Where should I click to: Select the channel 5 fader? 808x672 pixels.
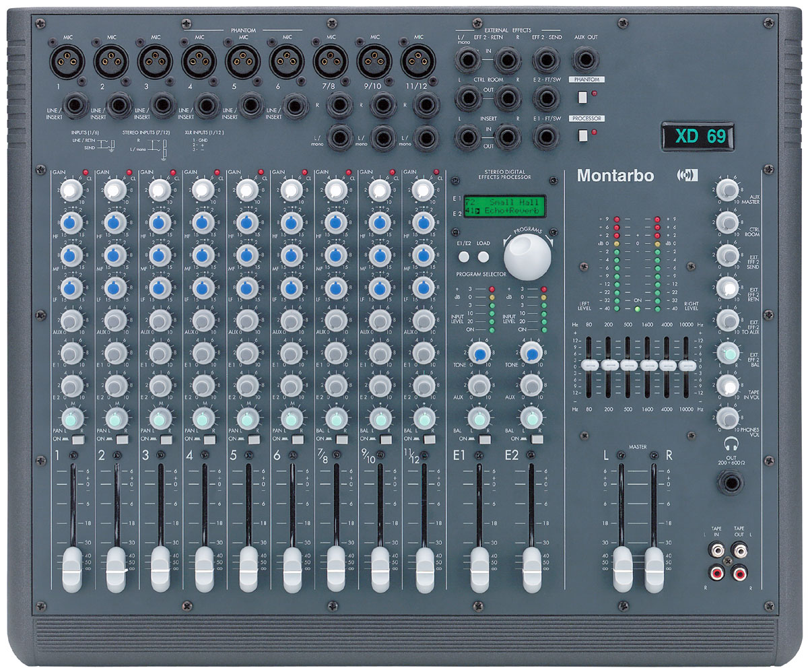tap(248, 569)
